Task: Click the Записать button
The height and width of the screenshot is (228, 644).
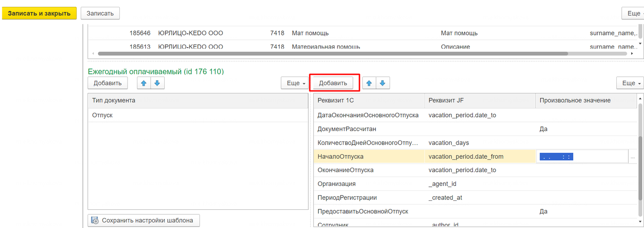Action: click(x=100, y=14)
